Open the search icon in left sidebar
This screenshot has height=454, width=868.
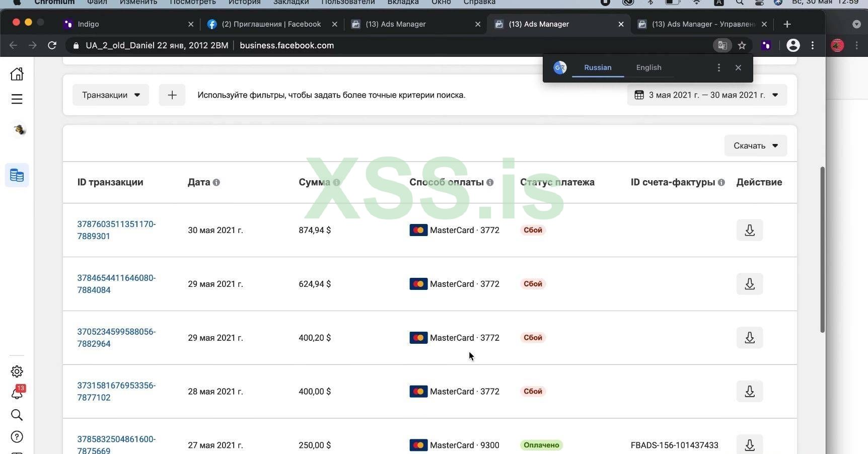(x=17, y=415)
